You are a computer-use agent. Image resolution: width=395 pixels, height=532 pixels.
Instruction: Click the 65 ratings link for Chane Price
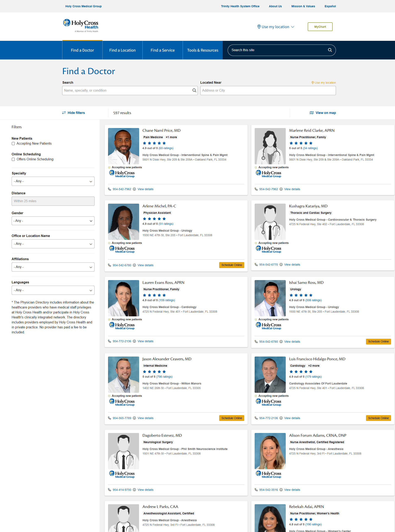point(166,148)
